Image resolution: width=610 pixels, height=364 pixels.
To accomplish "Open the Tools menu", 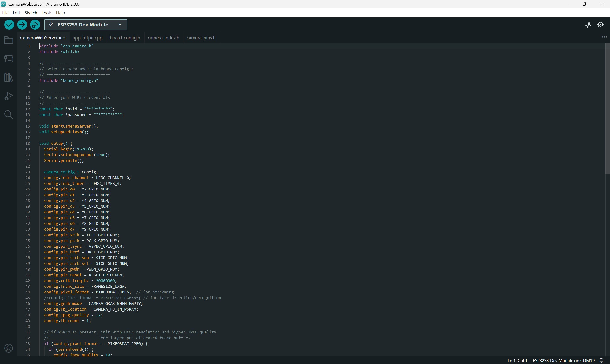I will pos(46,13).
